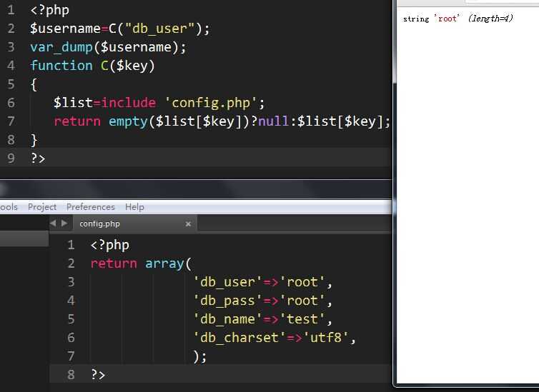Click the (length=4) output text

coord(490,18)
